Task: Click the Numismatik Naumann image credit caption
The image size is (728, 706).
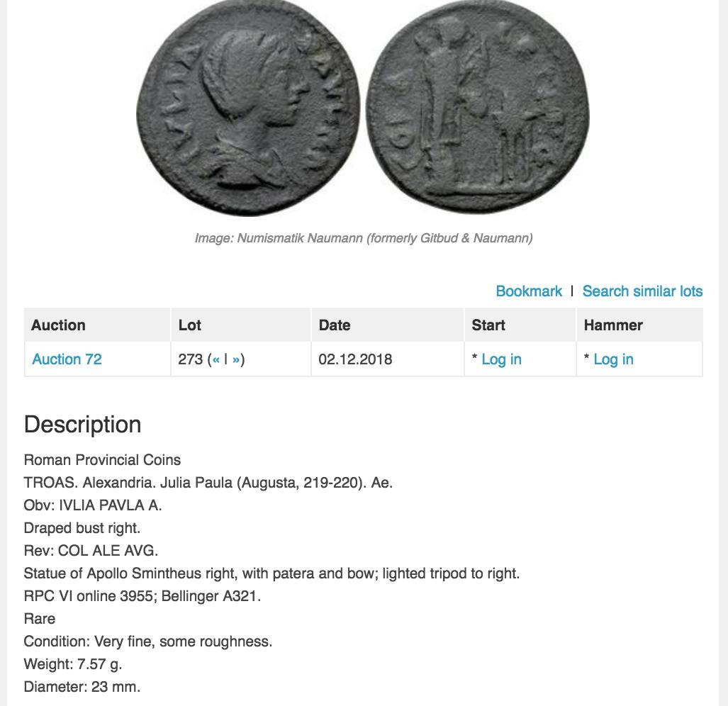Action: pos(364,238)
